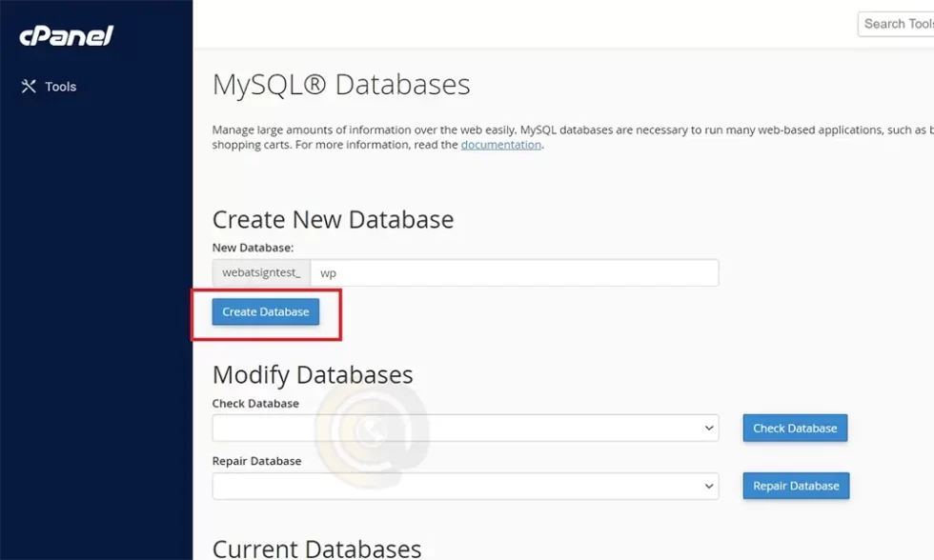This screenshot has width=934, height=560.
Task: Click the cPanel logo
Action: tap(67, 36)
